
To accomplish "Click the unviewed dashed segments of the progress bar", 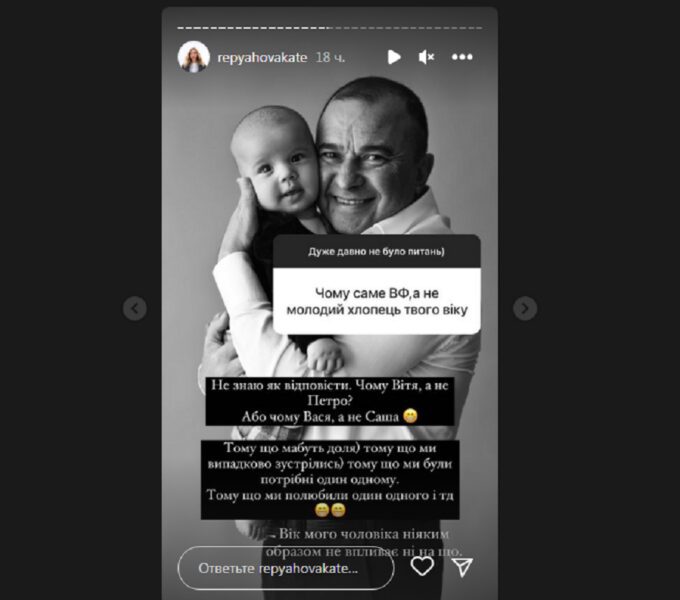I will pyautogui.click(x=406, y=28).
